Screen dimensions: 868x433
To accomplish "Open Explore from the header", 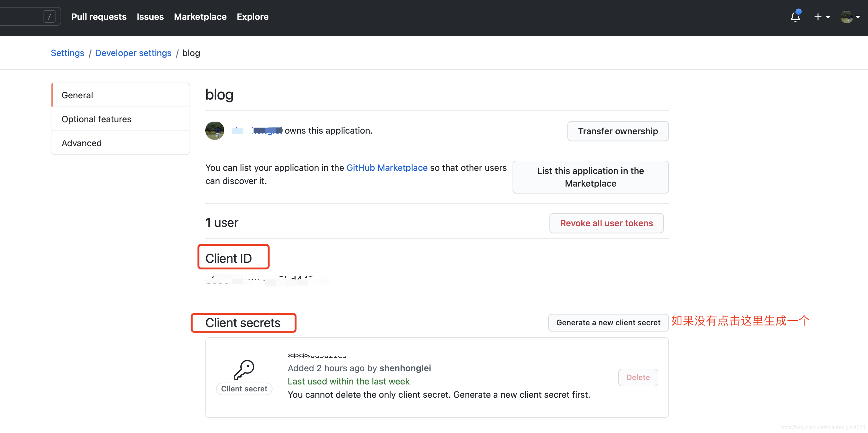I will 252,17.
